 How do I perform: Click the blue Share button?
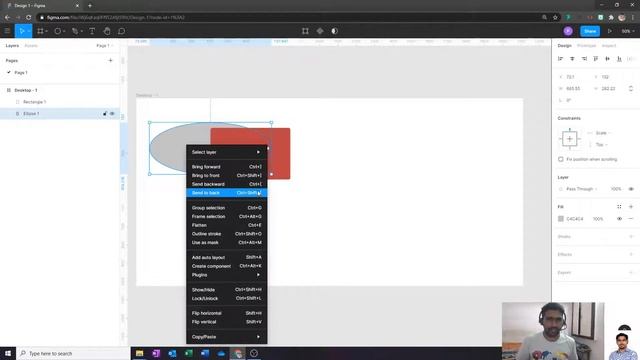point(590,31)
